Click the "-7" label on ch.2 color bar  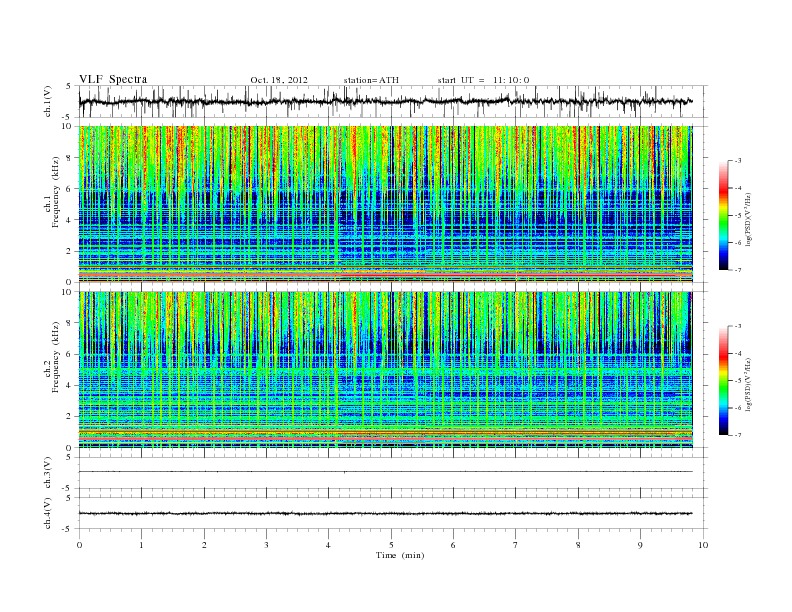point(737,435)
